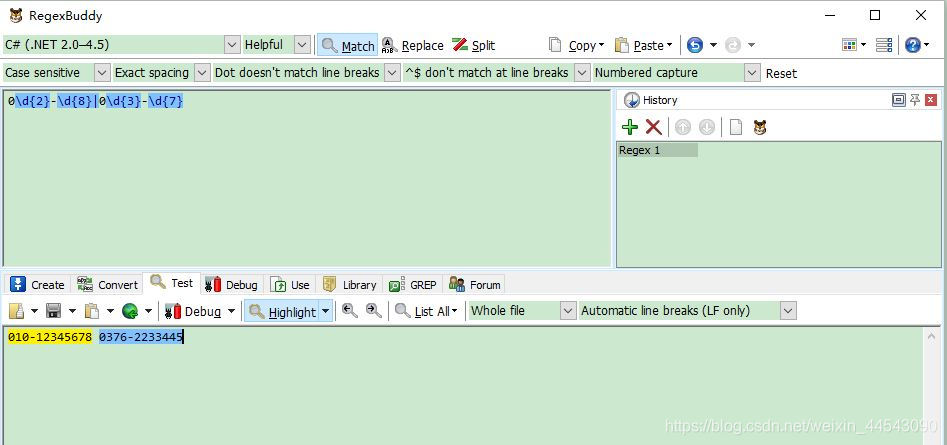The height and width of the screenshot is (445, 947).
Task: Click the open test file icon
Action: pos(16,311)
